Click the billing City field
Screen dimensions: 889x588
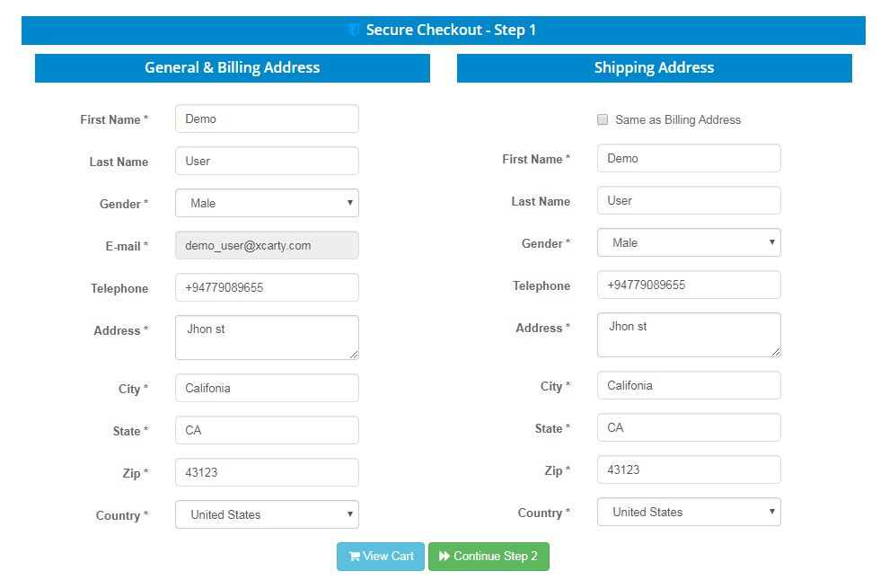point(267,388)
